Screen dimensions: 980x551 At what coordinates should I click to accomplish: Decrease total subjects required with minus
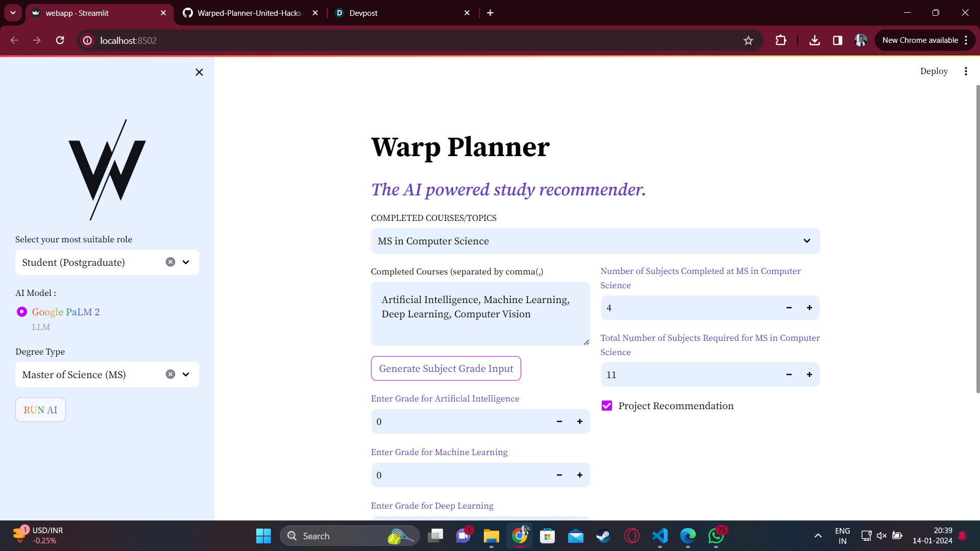(789, 374)
